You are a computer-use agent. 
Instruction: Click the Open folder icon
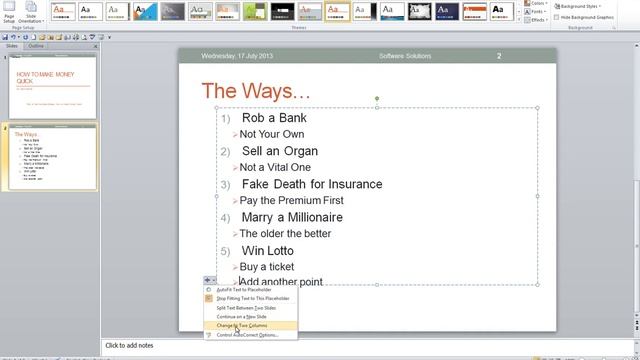[42, 37]
